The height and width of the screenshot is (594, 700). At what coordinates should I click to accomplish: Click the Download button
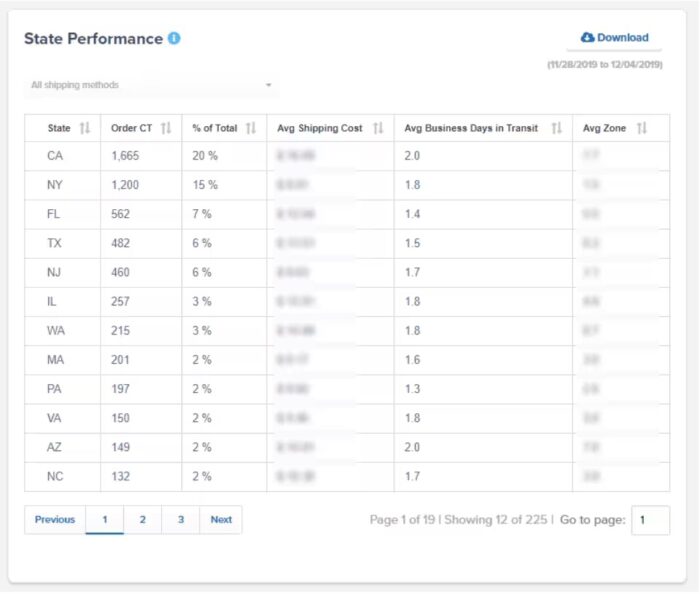614,38
